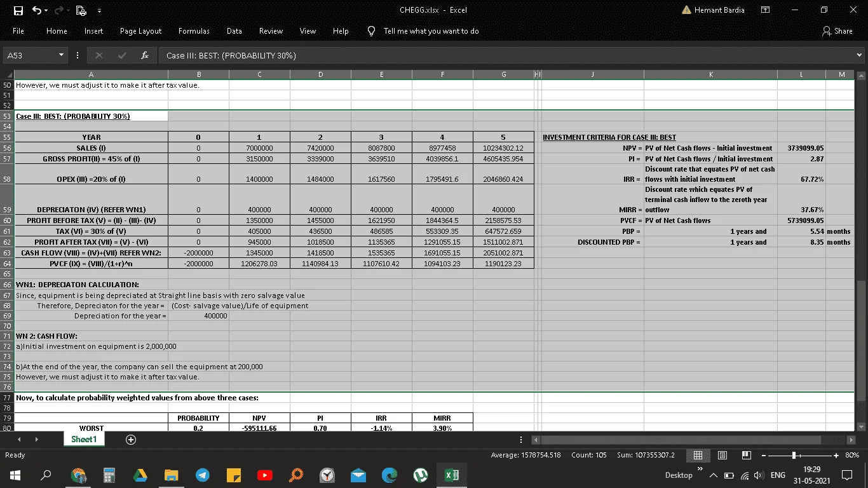Open Telegram from the taskbar
This screenshot has height=488, width=868.
[x=203, y=475]
